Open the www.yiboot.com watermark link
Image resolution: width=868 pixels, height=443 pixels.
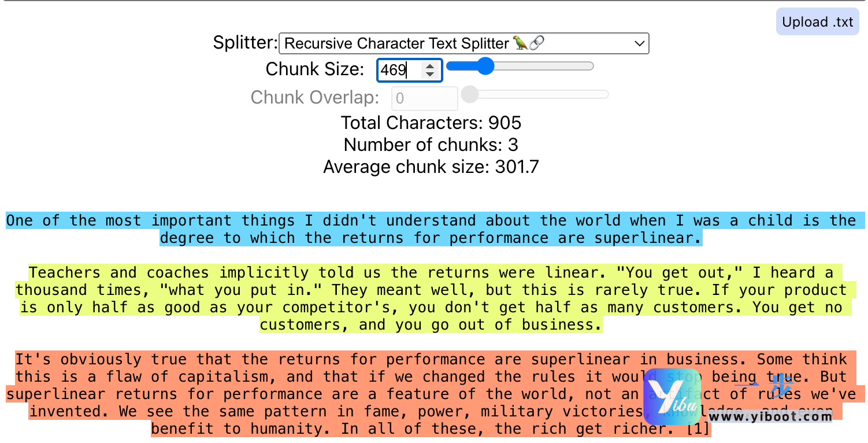click(770, 416)
